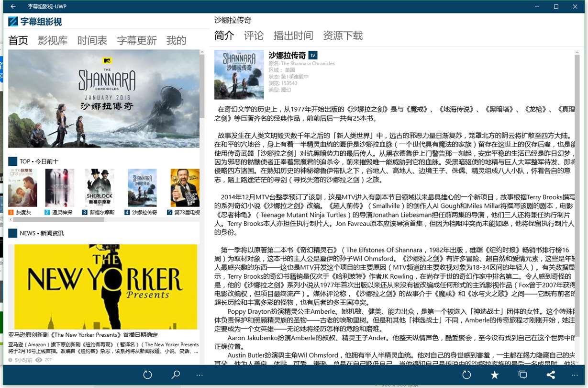Open the 第73届 award show poster

click(185, 188)
